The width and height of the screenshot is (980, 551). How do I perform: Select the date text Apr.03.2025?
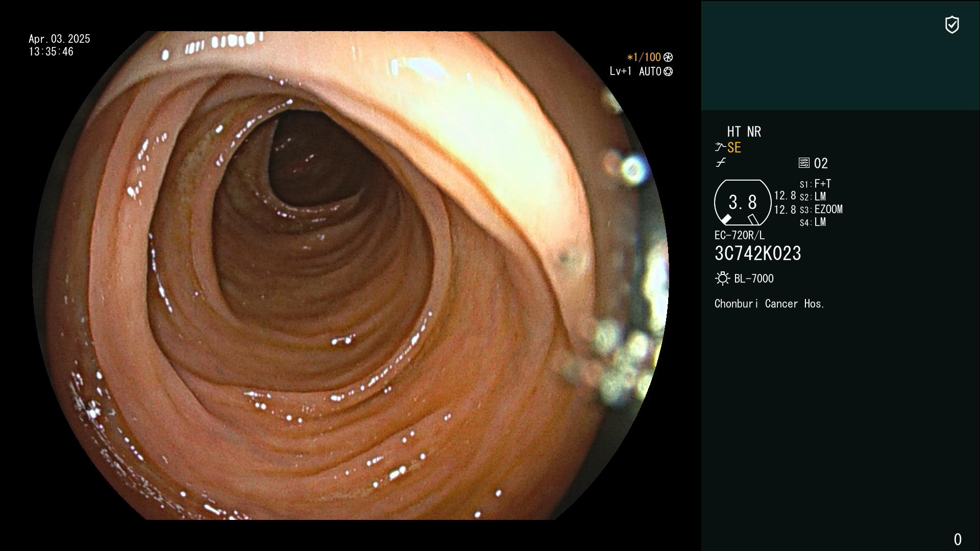coord(59,39)
